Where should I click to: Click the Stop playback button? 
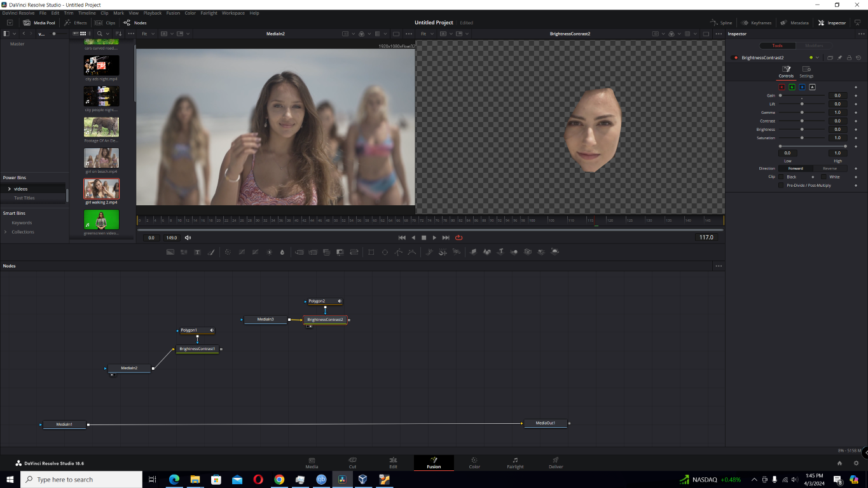424,238
